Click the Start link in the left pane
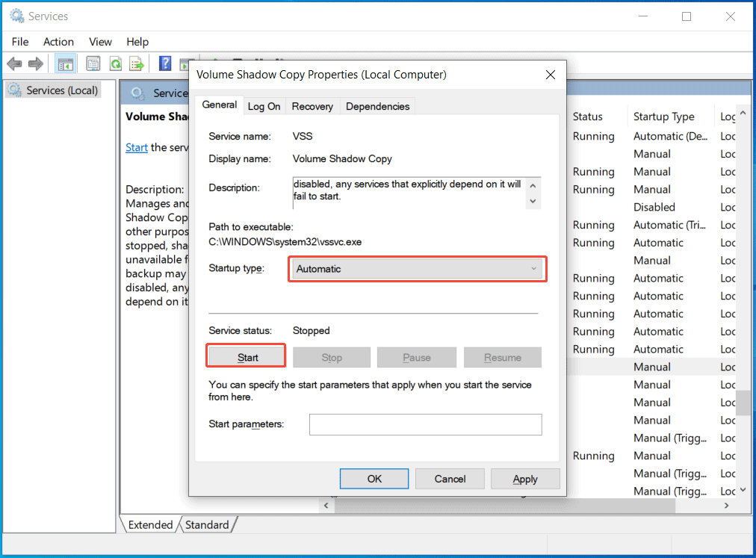 coord(136,147)
